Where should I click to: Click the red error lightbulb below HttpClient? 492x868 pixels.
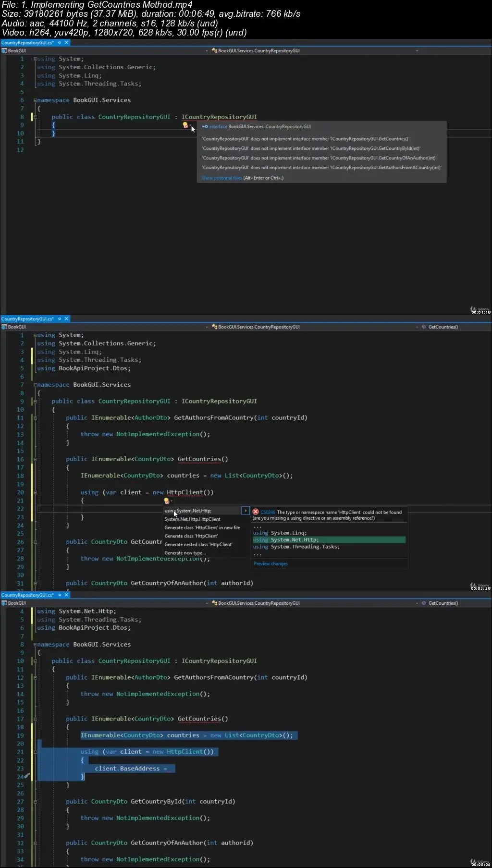point(166,501)
